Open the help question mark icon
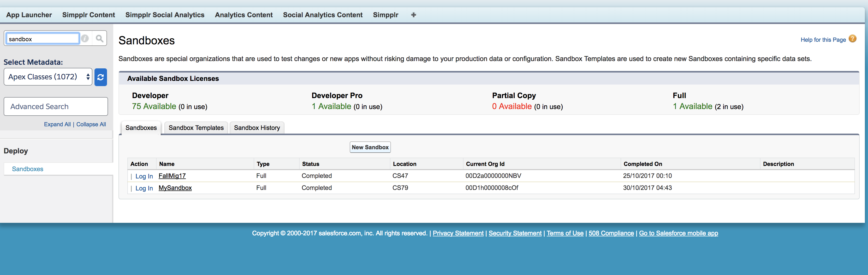The width and height of the screenshot is (868, 275). (852, 39)
